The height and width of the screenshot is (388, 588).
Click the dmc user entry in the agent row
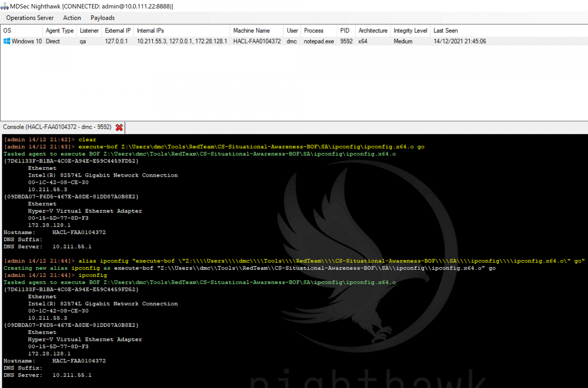292,41
